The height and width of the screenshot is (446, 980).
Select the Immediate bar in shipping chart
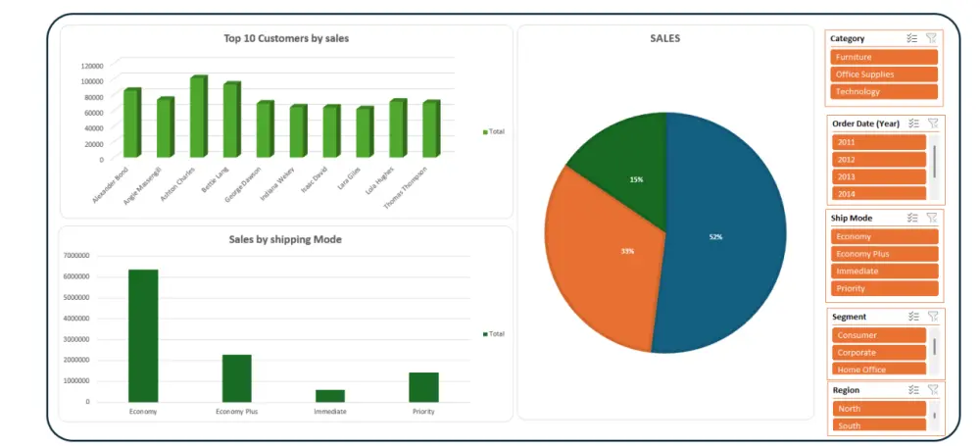330,396
